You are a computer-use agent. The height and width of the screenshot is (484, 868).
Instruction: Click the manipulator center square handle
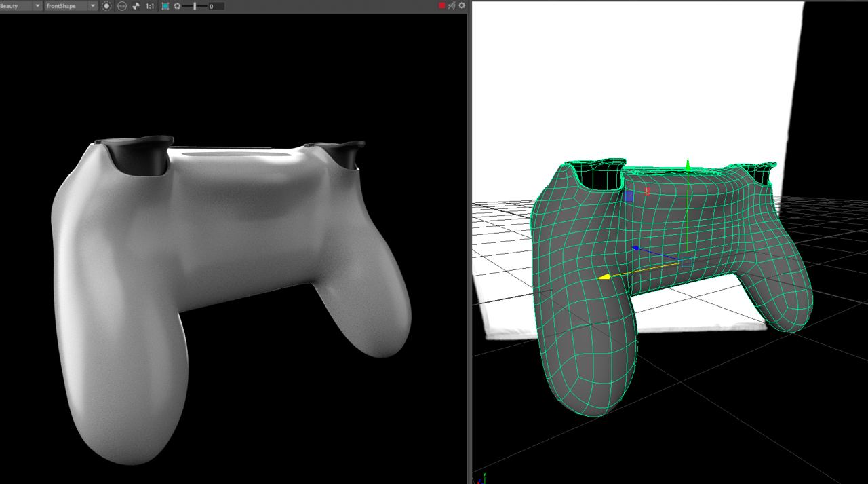tap(687, 261)
